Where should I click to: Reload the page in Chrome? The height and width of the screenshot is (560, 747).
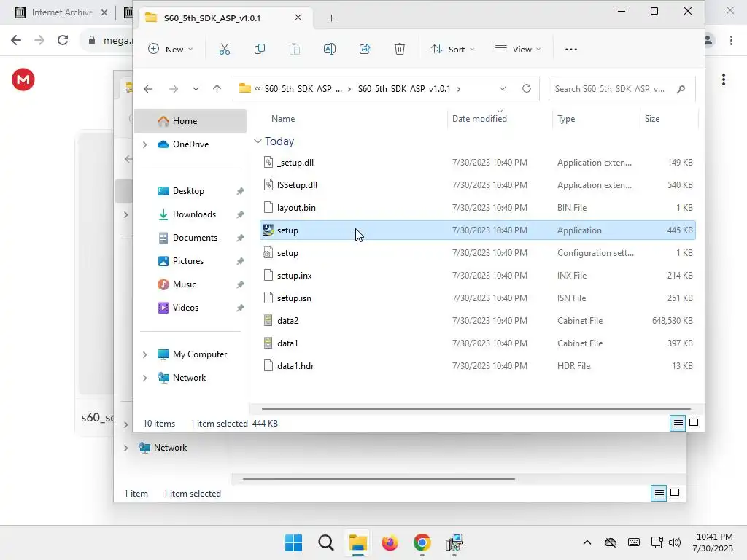click(63, 41)
